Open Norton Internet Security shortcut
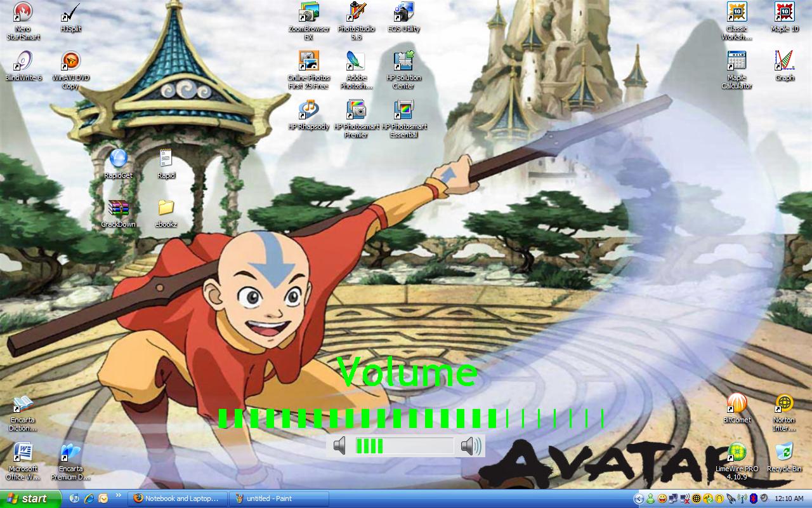812x508 pixels. tap(785, 412)
